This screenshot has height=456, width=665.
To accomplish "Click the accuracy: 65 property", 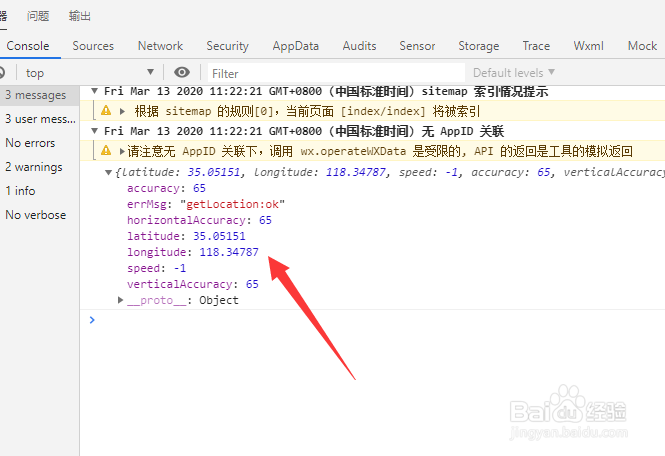I will coord(166,188).
